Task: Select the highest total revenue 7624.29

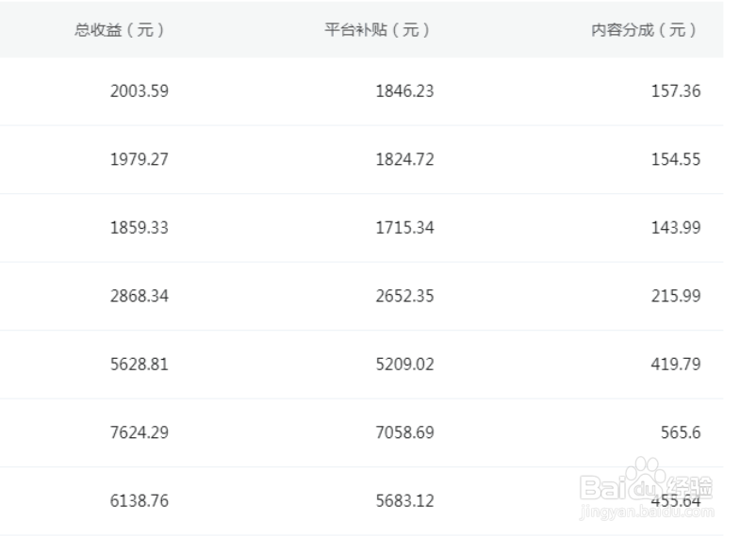Action: point(139,432)
